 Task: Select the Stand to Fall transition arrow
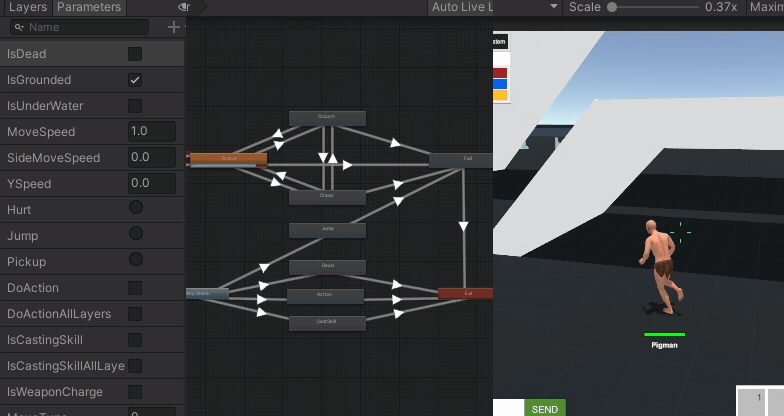[348, 164]
